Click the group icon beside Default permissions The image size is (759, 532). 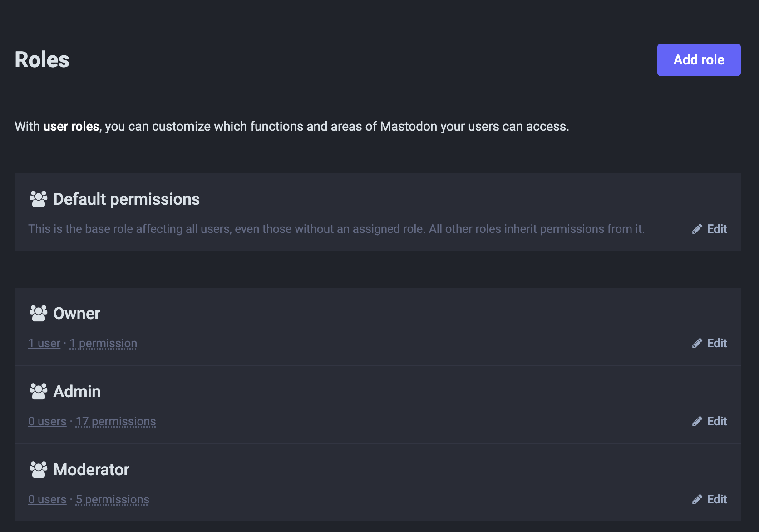coord(39,199)
